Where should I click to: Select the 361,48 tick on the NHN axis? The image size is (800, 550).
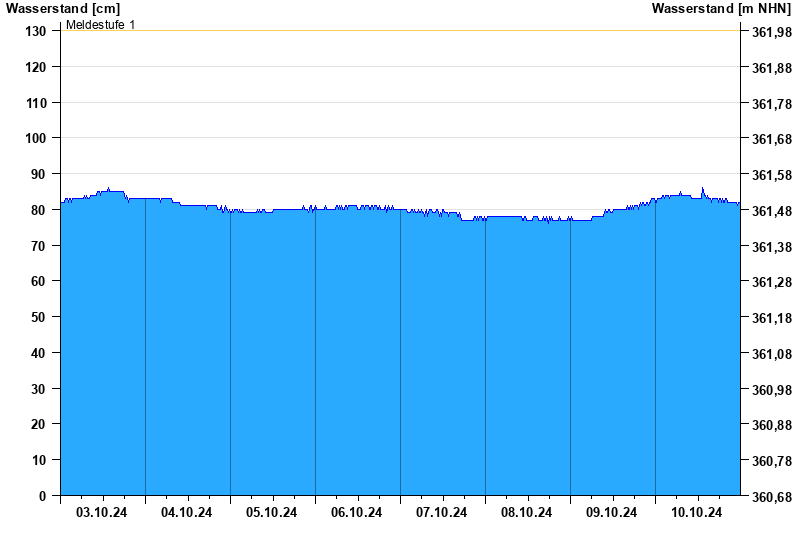coord(770,211)
